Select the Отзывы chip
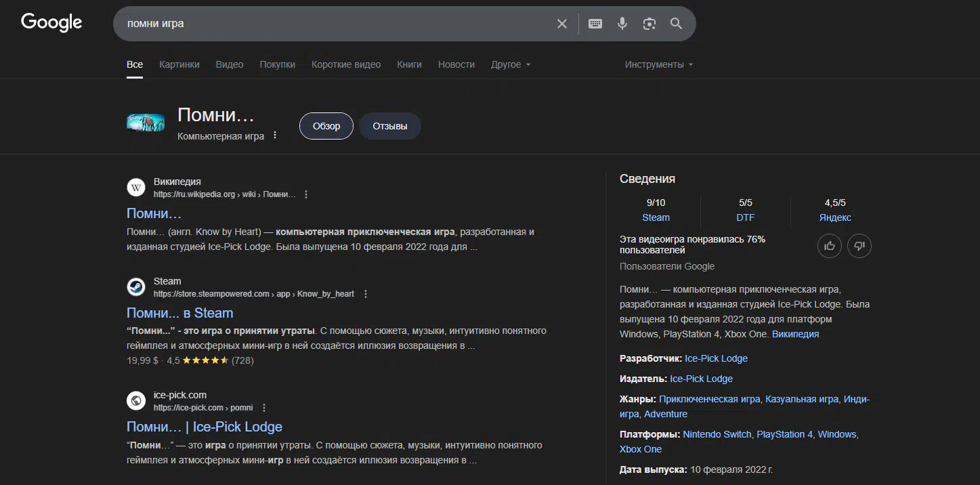The height and width of the screenshot is (485, 980). (390, 126)
